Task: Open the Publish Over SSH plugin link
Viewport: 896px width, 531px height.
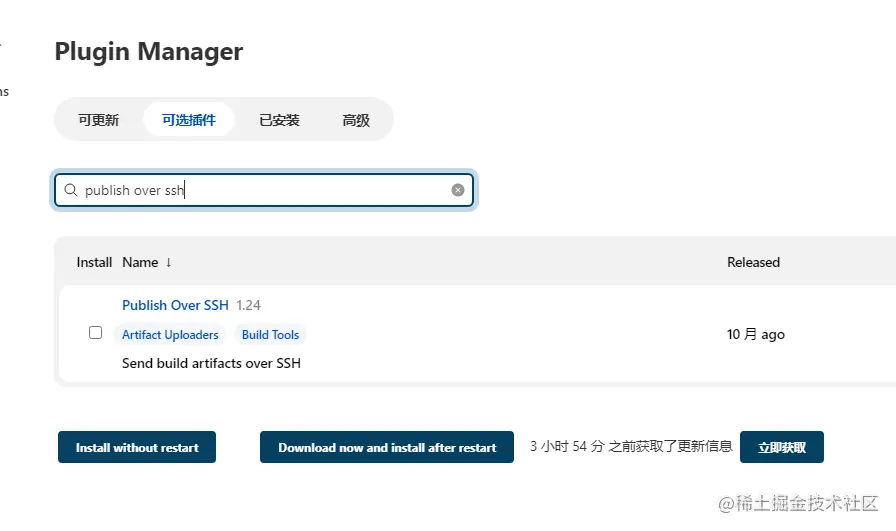Action: coord(175,305)
